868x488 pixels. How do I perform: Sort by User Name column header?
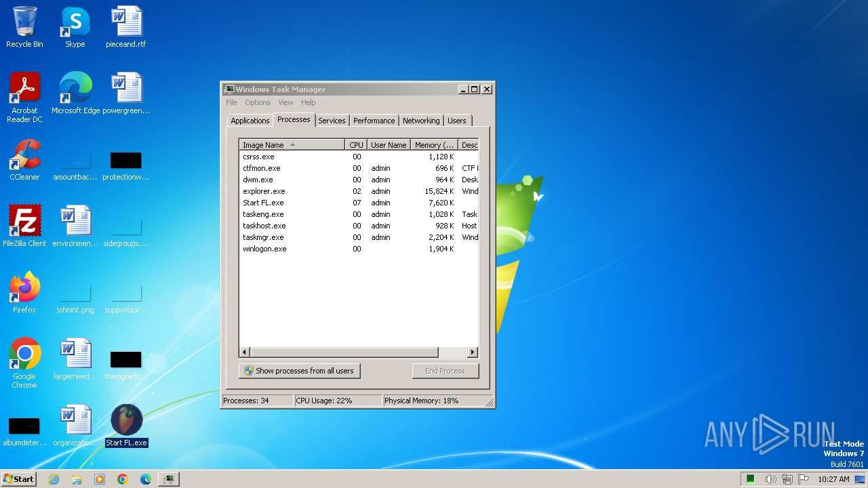pyautogui.click(x=389, y=145)
